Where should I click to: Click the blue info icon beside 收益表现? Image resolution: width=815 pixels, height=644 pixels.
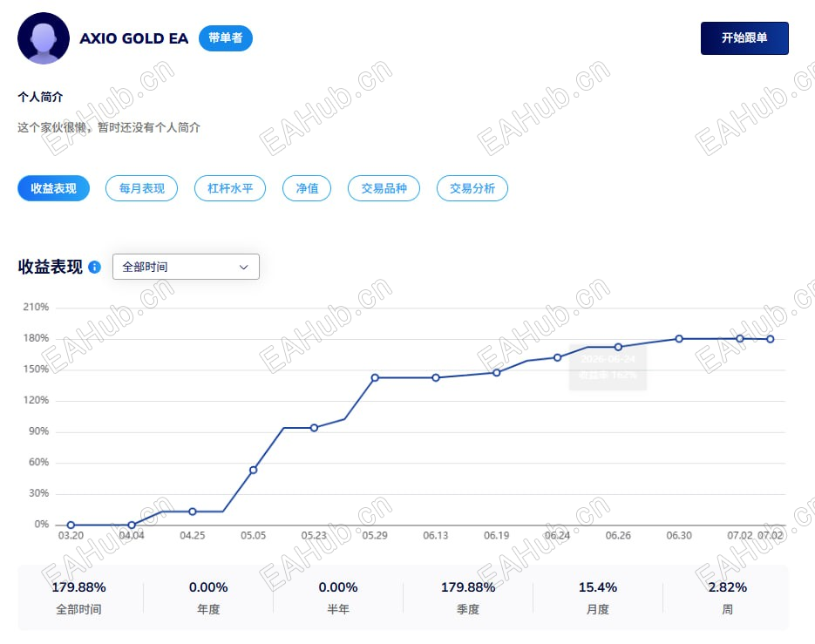95,268
